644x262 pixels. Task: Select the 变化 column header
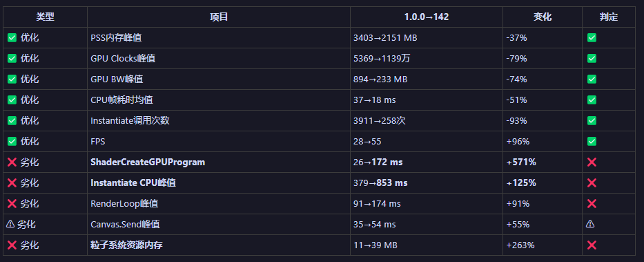coord(542,17)
